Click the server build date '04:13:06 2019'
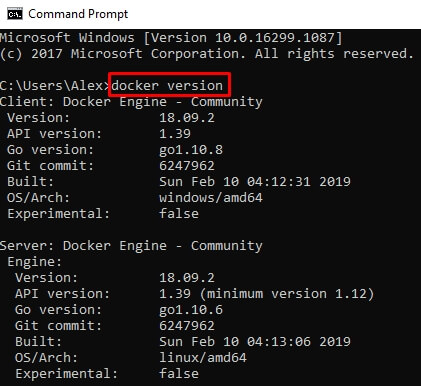421x386 pixels. point(299,342)
